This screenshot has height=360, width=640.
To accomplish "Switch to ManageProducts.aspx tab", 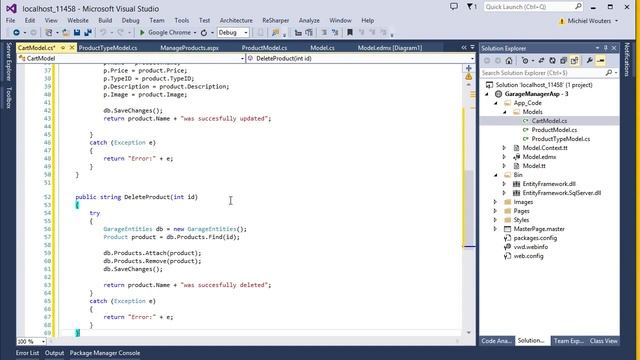I will pos(189,48).
